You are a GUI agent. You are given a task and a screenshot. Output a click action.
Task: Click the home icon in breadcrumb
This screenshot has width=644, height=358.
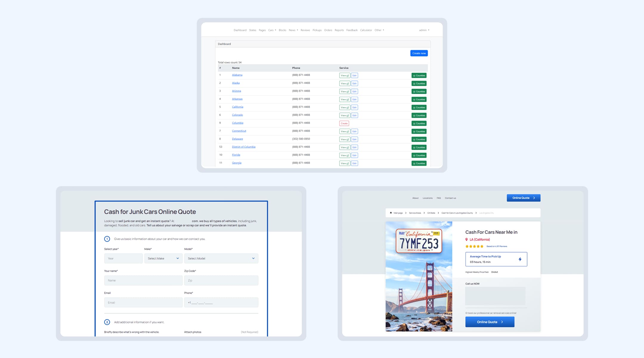(391, 213)
